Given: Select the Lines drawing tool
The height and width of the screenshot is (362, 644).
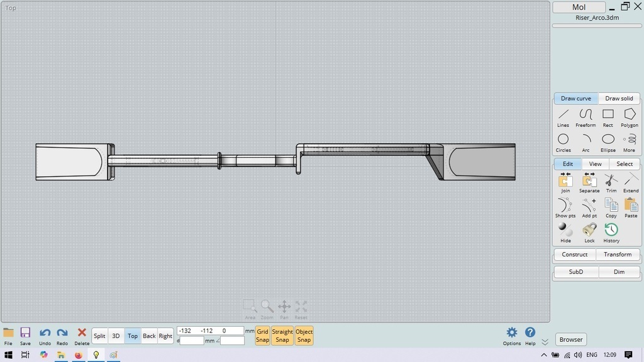Looking at the screenshot, I should (x=563, y=118).
